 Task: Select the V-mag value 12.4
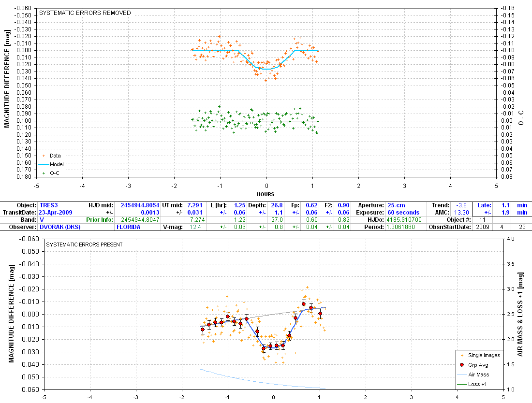pyautogui.click(x=194, y=227)
